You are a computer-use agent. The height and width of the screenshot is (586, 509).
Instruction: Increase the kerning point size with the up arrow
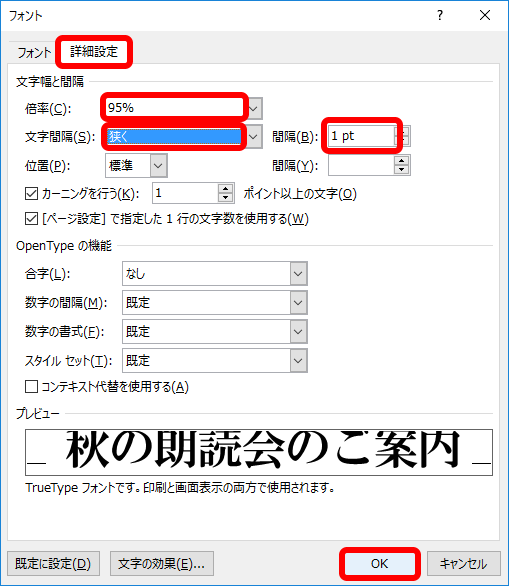225,188
